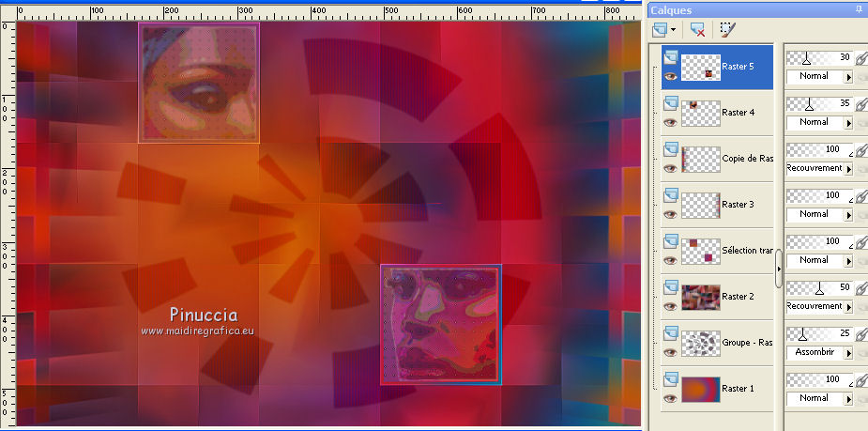Click the horizontal ruler above the canvas
Viewport: 868px width, 431px height.
(328, 13)
